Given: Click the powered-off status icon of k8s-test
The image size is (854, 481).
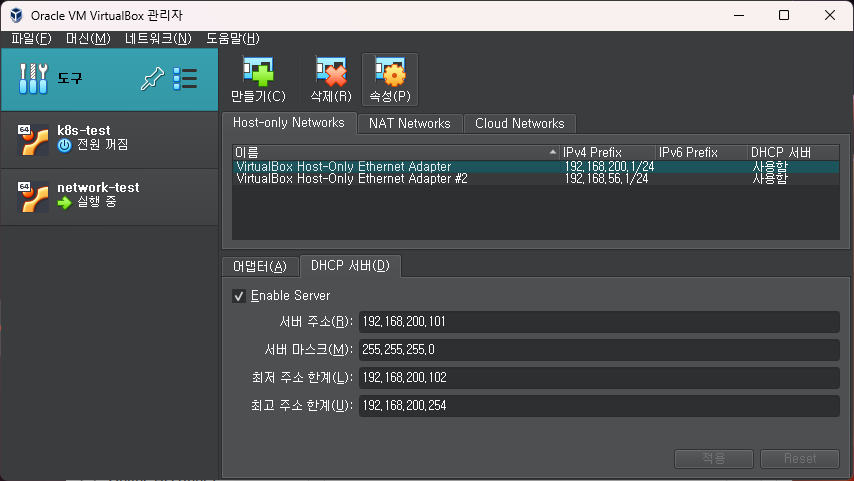Looking at the screenshot, I should click(x=64, y=145).
